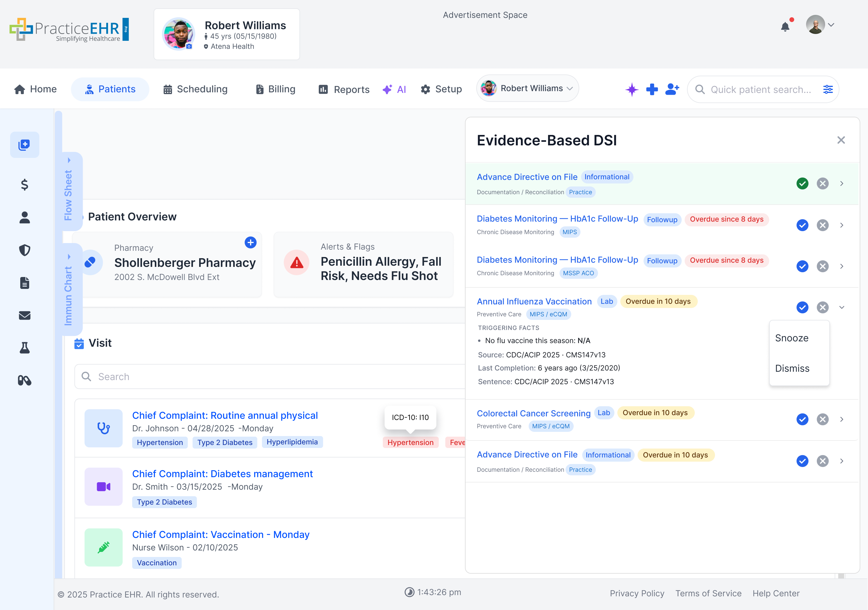Screen dimensions: 868x610
Task: Mark Colorectal Cancer Screening as complete
Action: coord(803,419)
